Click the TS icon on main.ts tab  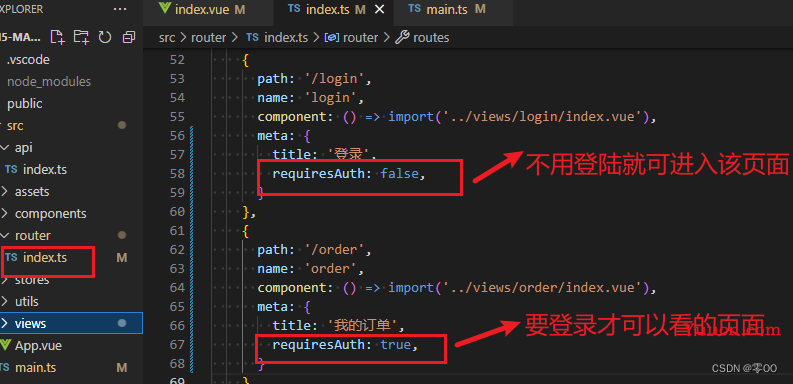[414, 9]
